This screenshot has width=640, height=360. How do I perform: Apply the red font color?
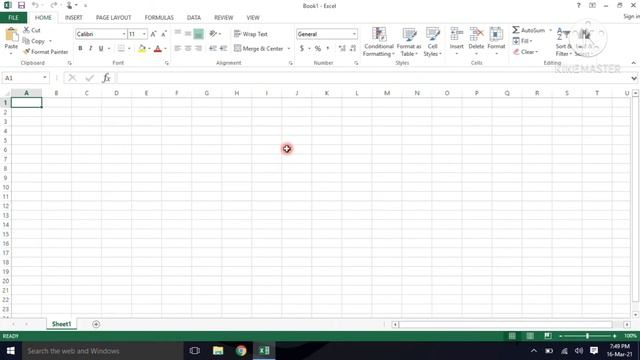(158, 49)
